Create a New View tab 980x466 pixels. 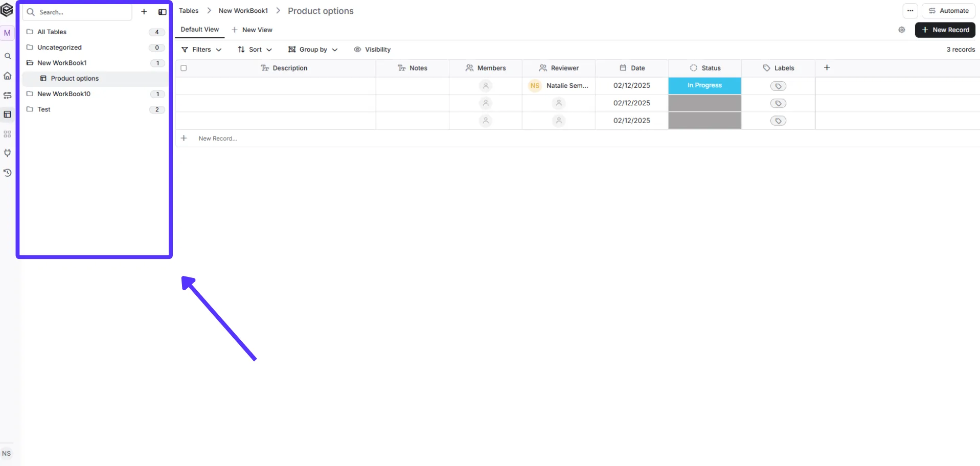(x=252, y=30)
